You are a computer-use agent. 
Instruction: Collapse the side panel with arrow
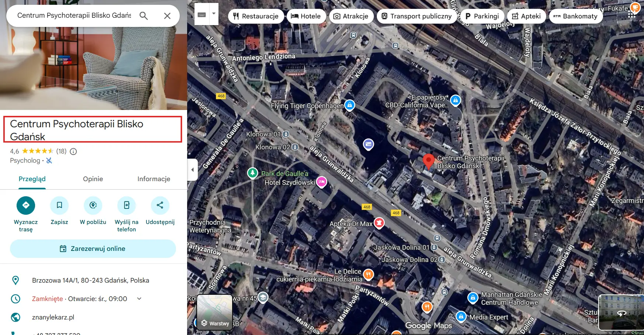pyautogui.click(x=192, y=170)
